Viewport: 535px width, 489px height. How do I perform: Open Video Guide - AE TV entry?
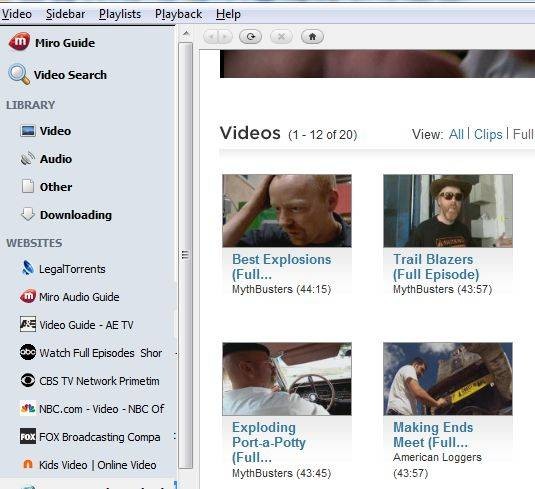tap(86, 325)
